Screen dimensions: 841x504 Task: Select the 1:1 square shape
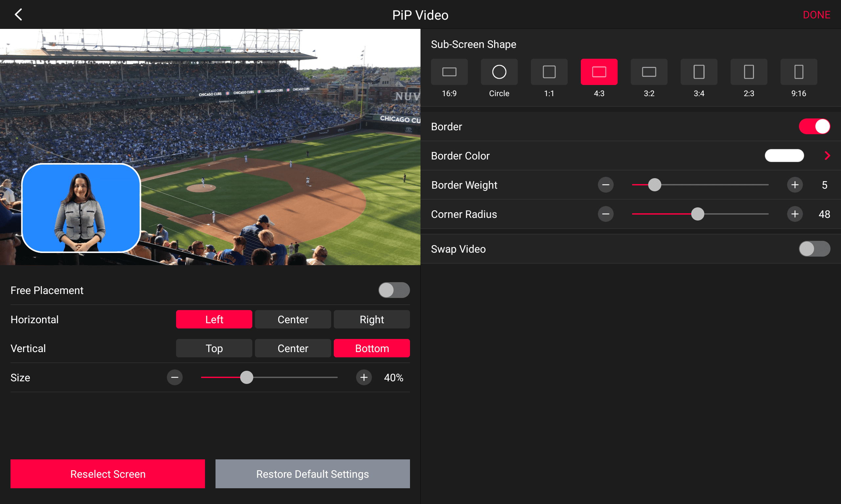coord(549,72)
